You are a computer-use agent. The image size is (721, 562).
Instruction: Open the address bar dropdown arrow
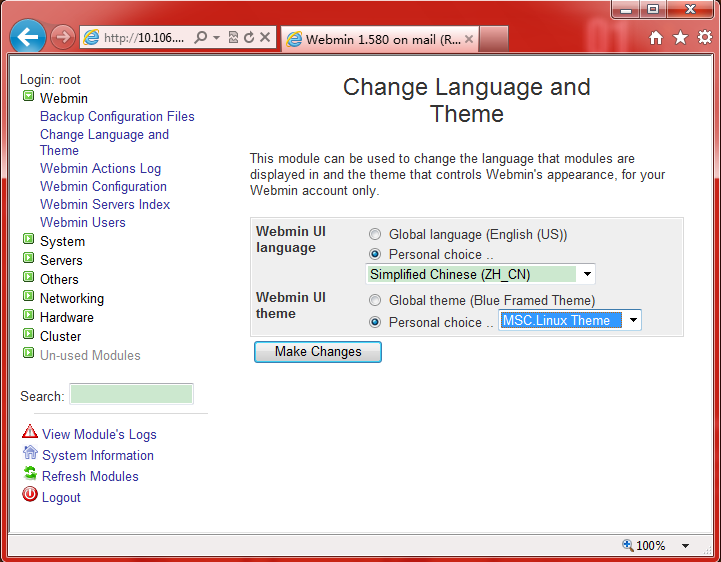click(x=216, y=37)
